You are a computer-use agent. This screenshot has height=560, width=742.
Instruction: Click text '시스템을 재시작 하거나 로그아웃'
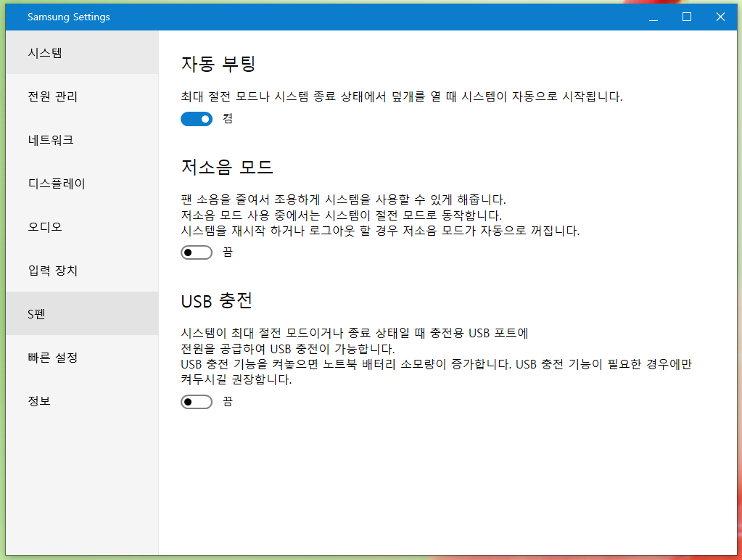[x=268, y=231]
